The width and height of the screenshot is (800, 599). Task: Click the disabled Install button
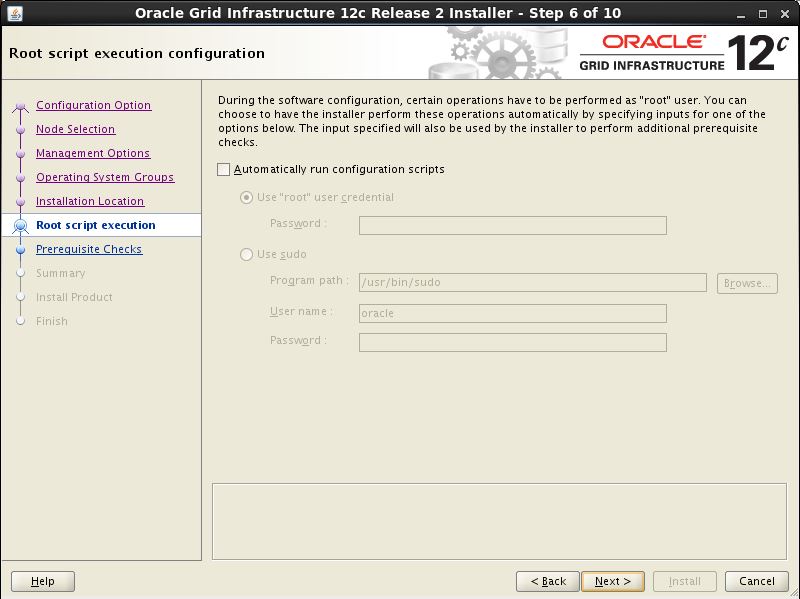(x=685, y=581)
